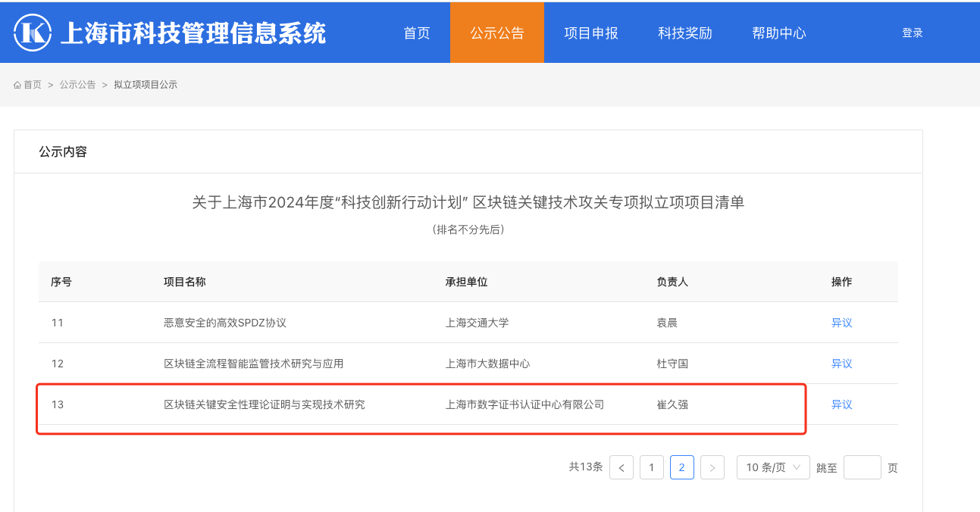The height and width of the screenshot is (512, 980).
Task: Click 上海交通大学 cell
Action: coord(477,323)
